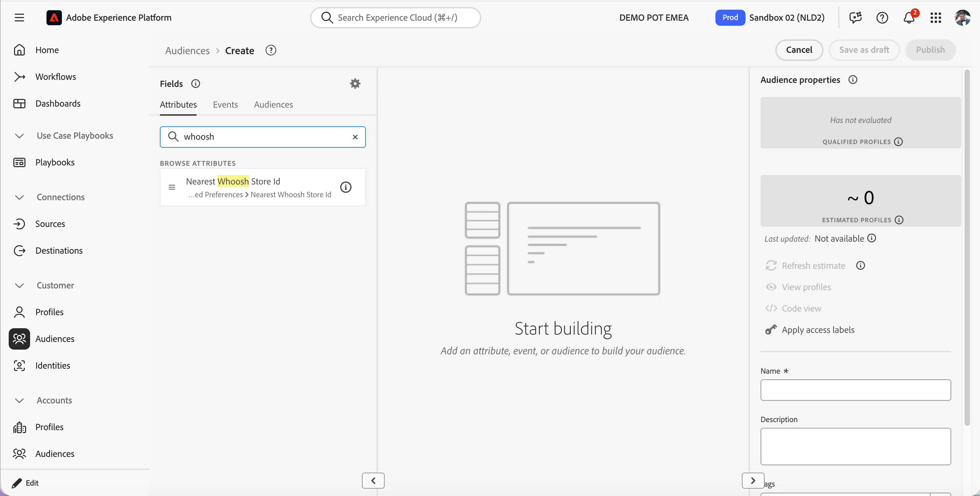980x496 pixels.
Task: Click info icon beside Last updated
Action: tap(872, 238)
